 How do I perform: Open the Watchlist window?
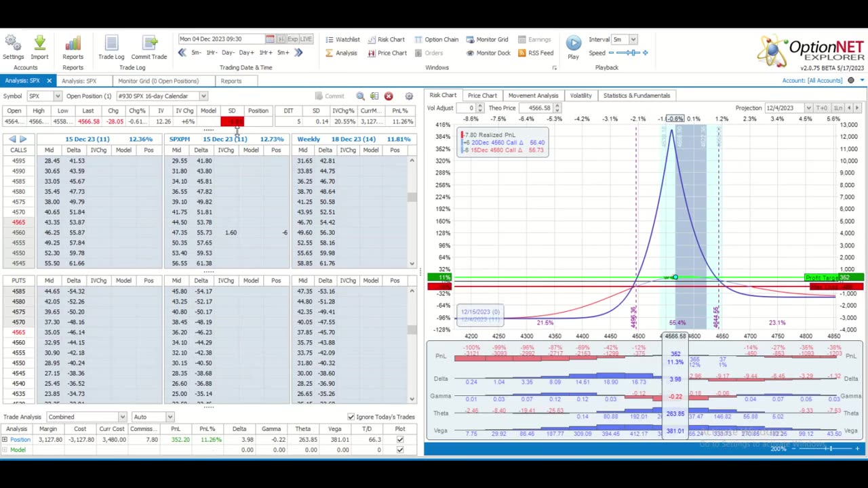pos(342,40)
